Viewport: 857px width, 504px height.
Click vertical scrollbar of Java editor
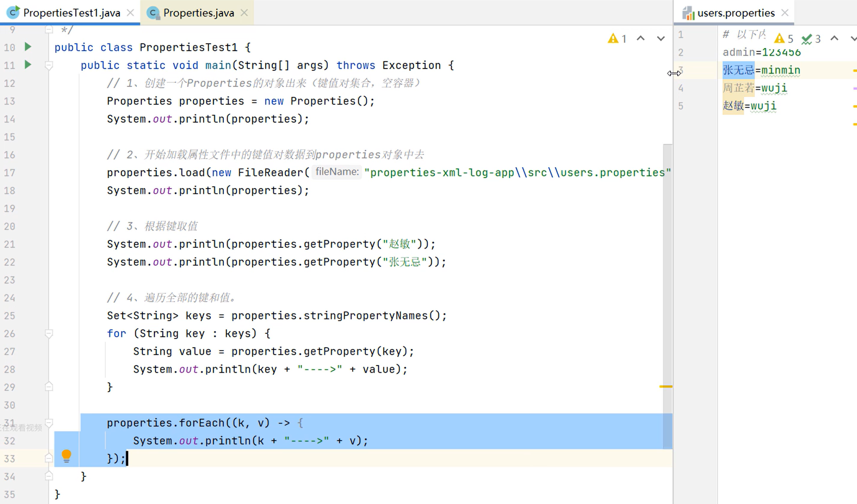tap(667, 257)
